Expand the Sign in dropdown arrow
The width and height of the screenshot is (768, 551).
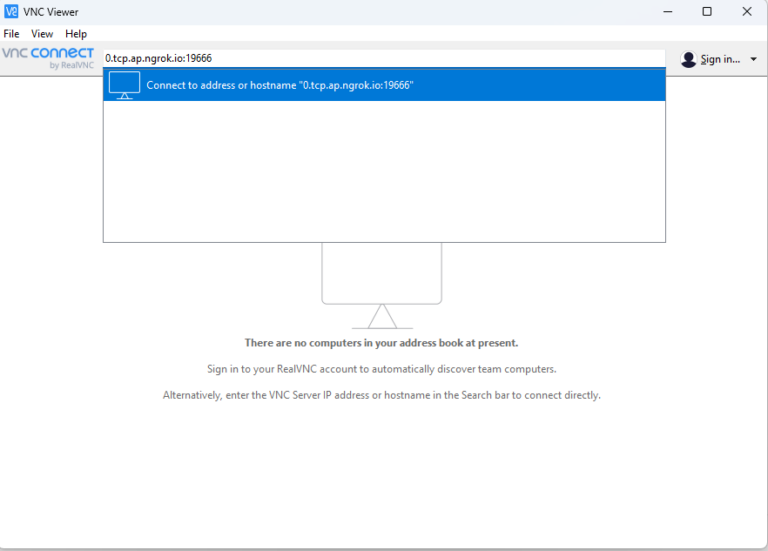pyautogui.click(x=753, y=59)
